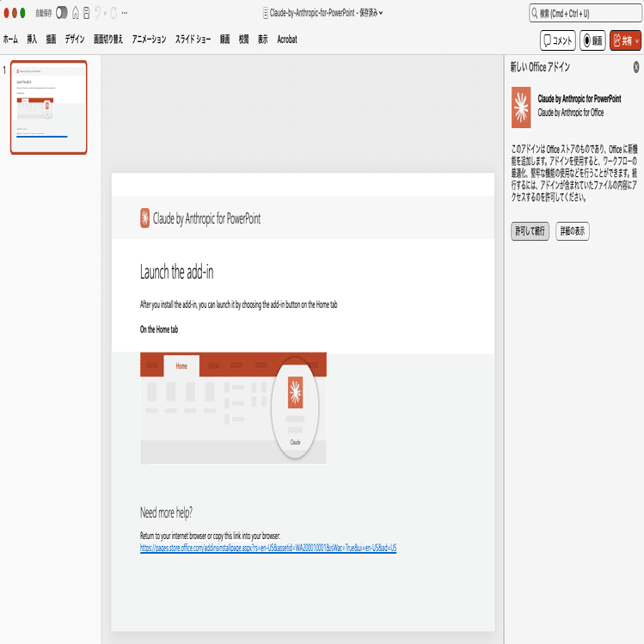Open the pages.store.office.com link on slide
The width and height of the screenshot is (644, 644).
pos(268,548)
